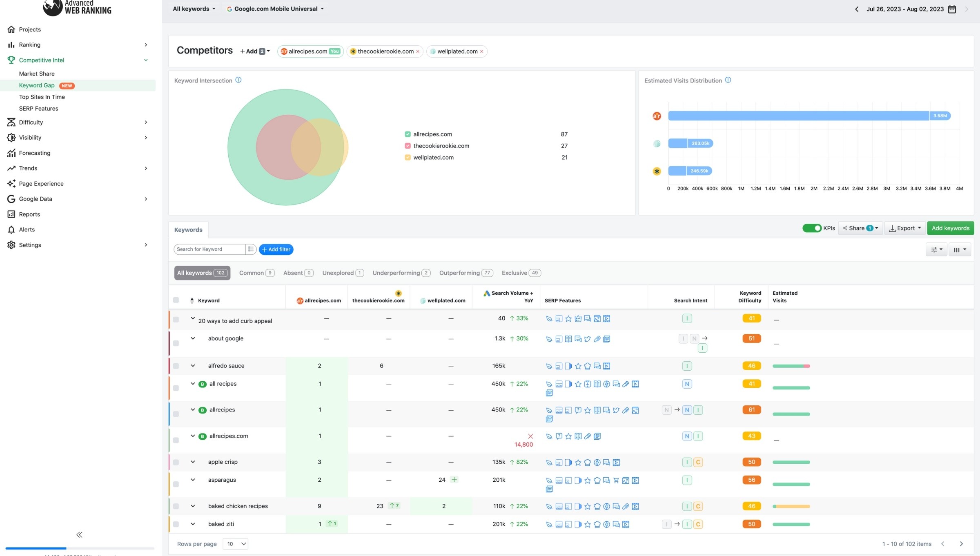Open the Keyword Gap page
Screen dimensions: 980x556
point(37,85)
